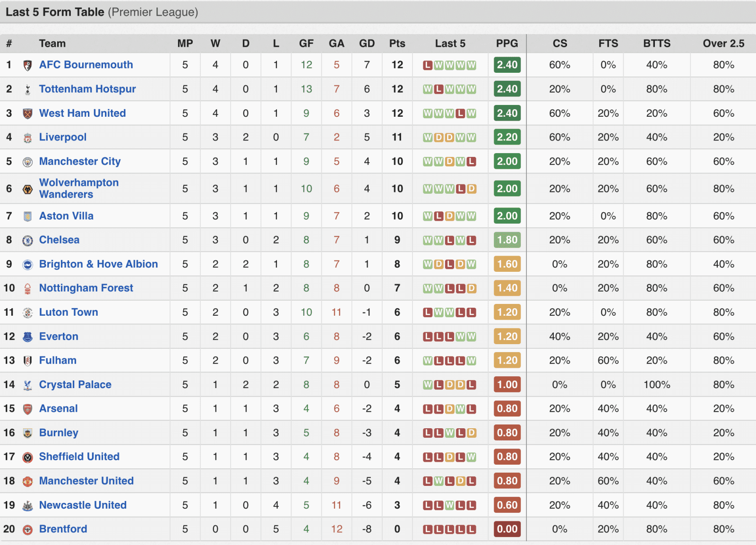The width and height of the screenshot is (756, 545).
Task: Click the Everton club crest icon
Action: tap(27, 337)
